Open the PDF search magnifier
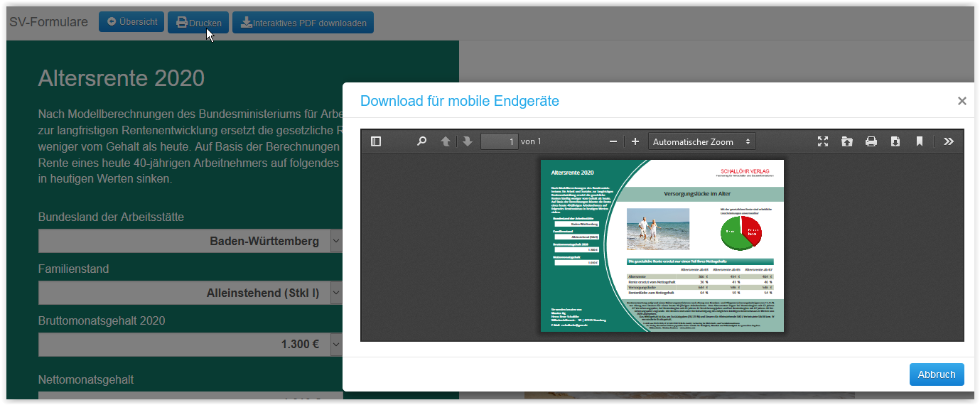The image size is (980, 405). (x=421, y=141)
